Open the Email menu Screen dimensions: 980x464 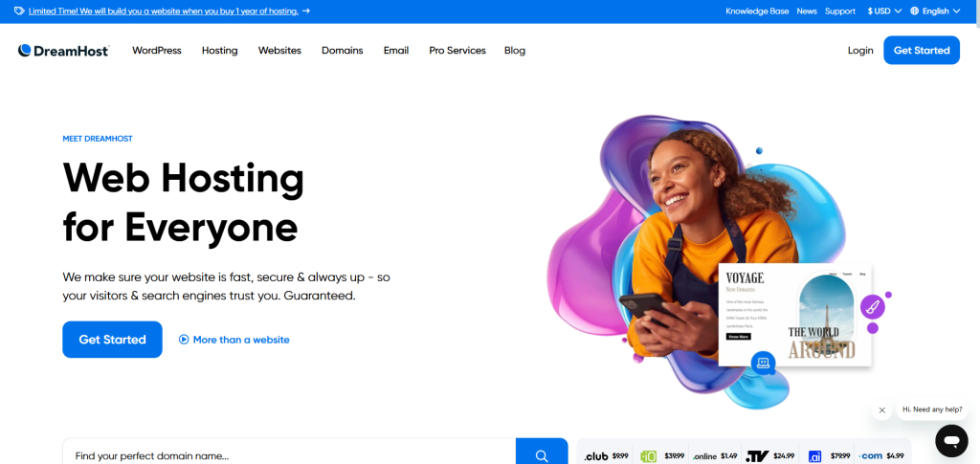(x=396, y=51)
